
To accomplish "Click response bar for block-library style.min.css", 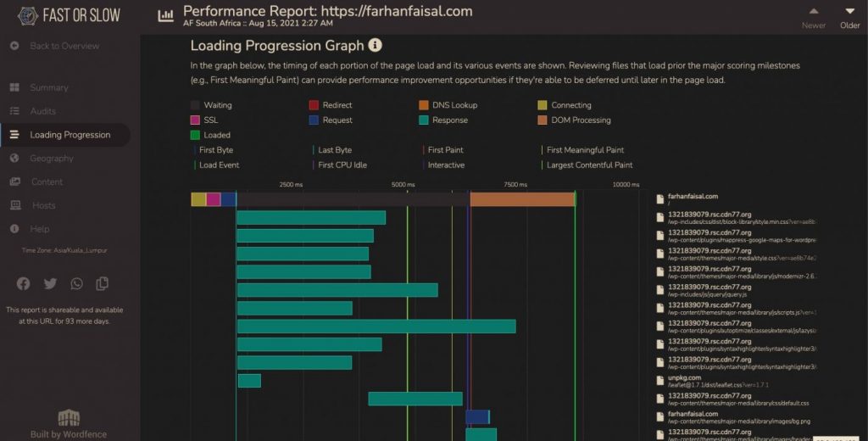I will point(311,218).
